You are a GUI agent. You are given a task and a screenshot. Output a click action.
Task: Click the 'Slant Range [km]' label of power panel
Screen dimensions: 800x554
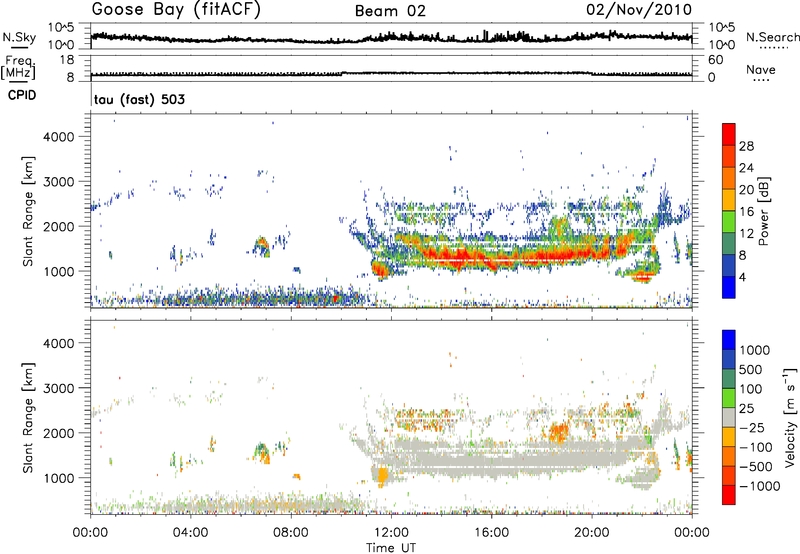click(28, 211)
